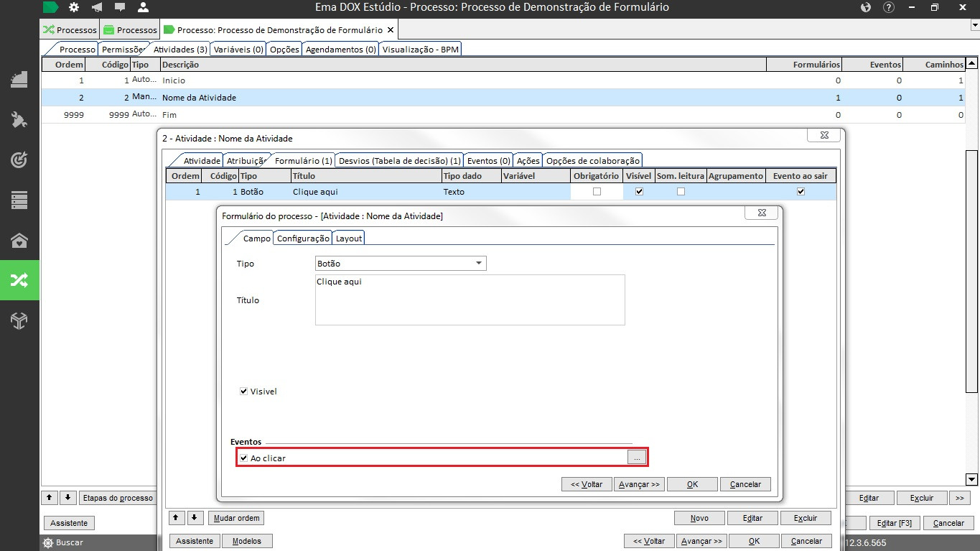Click move-down arrow beside Etapas do processo
This screenshot has height=551, width=980.
[67, 497]
